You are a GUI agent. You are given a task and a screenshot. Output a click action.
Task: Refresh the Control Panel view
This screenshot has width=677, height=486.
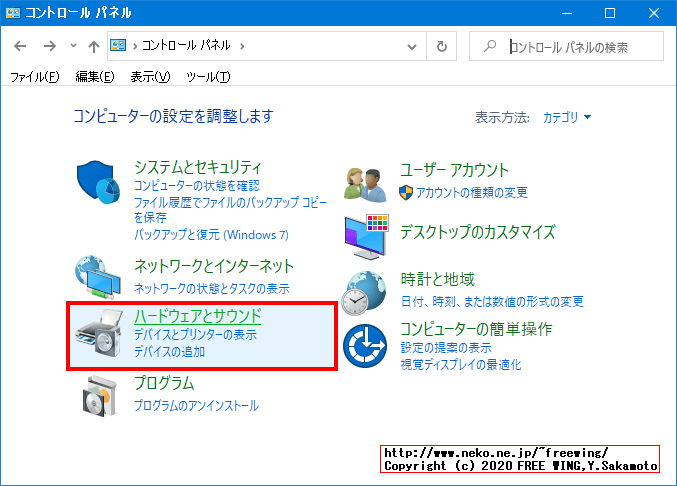coord(441,46)
